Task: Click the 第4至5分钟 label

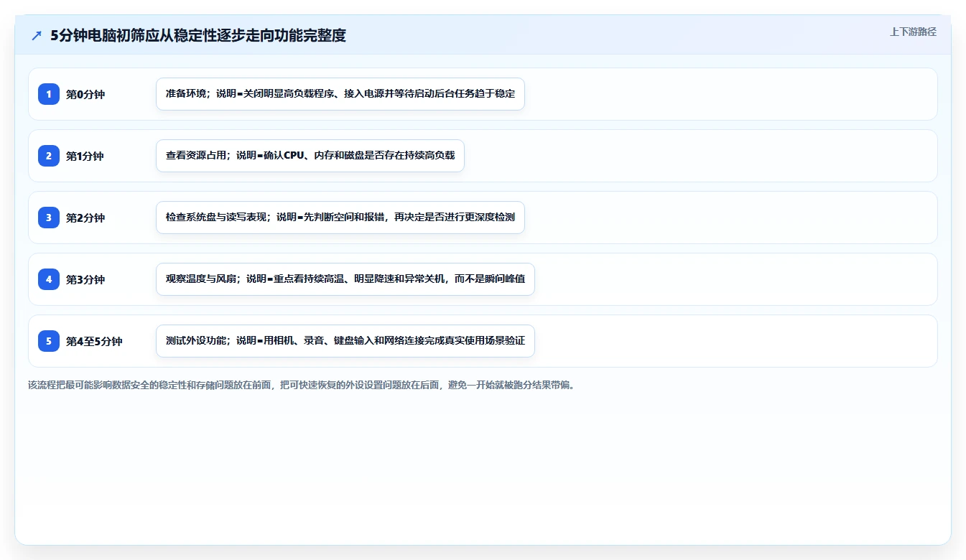Action: click(94, 341)
